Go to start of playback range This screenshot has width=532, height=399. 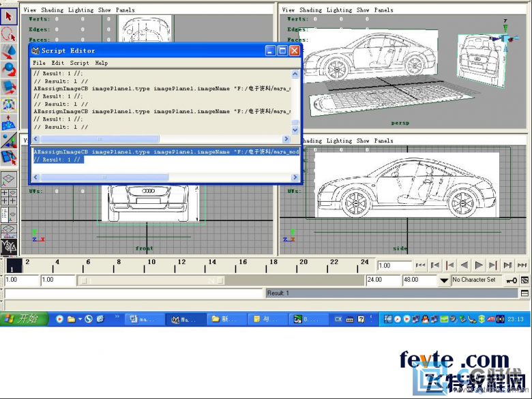tap(420, 265)
